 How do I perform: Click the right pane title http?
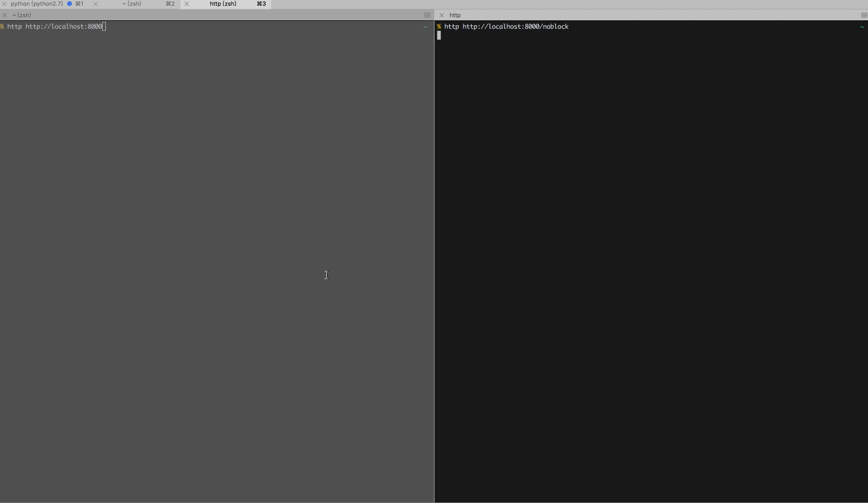(x=455, y=15)
